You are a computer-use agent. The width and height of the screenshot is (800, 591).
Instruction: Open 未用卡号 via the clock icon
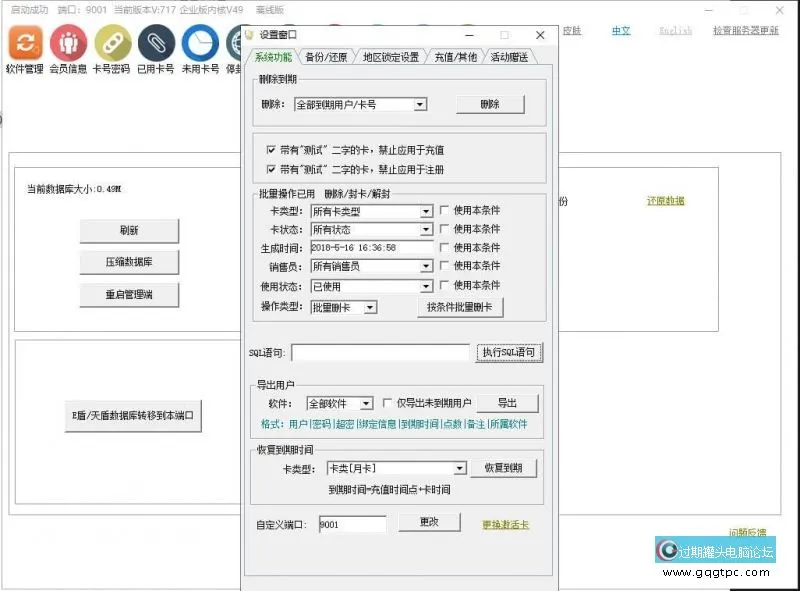point(199,44)
